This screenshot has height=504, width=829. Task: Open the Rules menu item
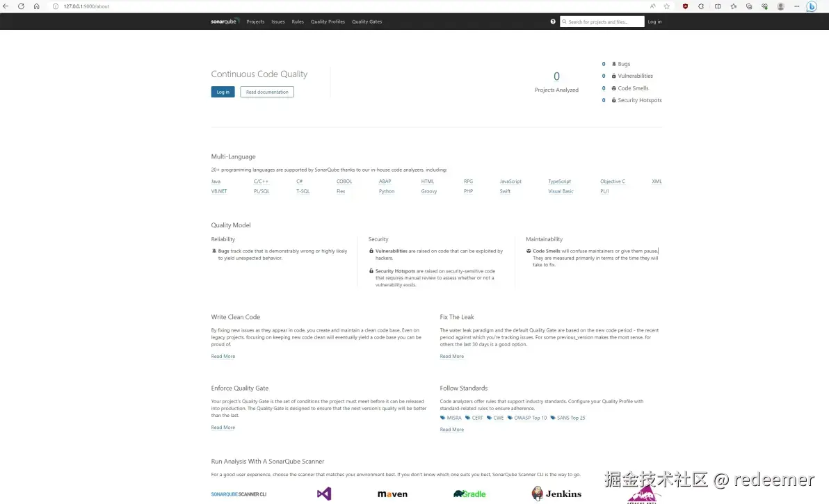point(298,22)
